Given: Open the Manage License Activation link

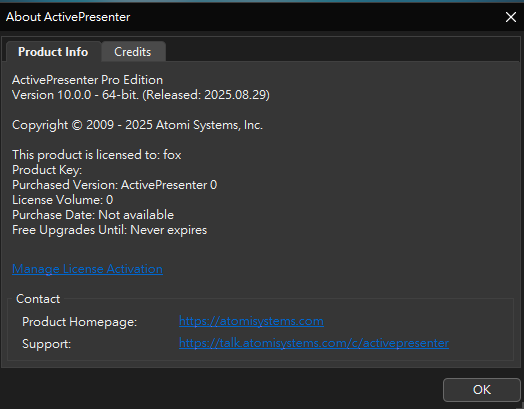Looking at the screenshot, I should 87,269.
